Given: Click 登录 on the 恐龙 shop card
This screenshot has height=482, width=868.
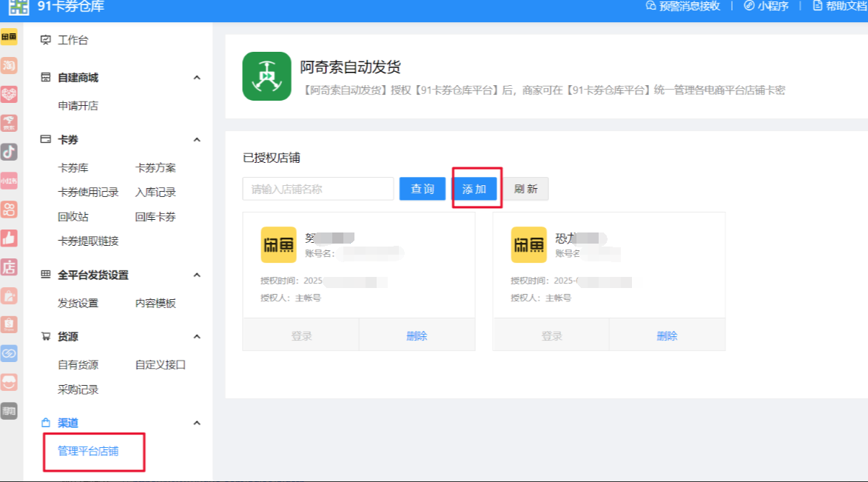Looking at the screenshot, I should (x=551, y=335).
